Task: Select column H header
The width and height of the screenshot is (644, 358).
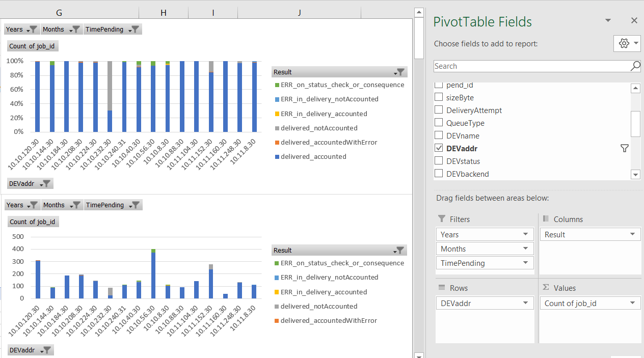Action: tap(163, 13)
